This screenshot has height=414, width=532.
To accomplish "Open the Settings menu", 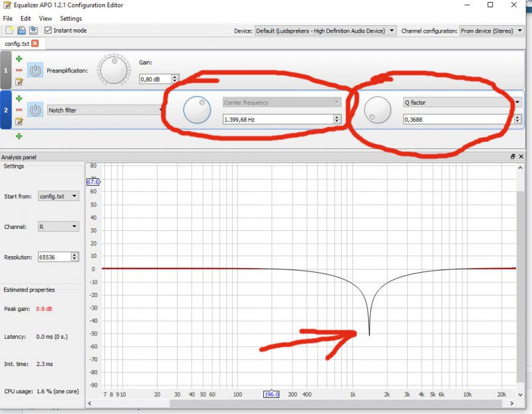I will coord(71,19).
